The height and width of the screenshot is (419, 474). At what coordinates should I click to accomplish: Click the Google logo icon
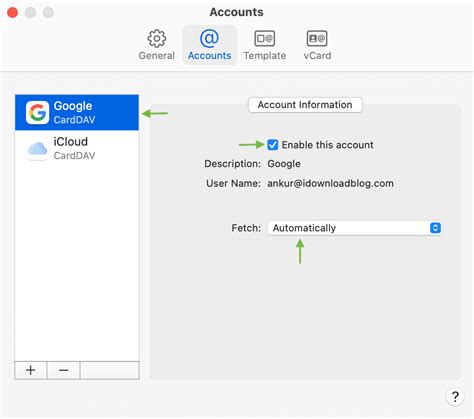click(x=37, y=113)
